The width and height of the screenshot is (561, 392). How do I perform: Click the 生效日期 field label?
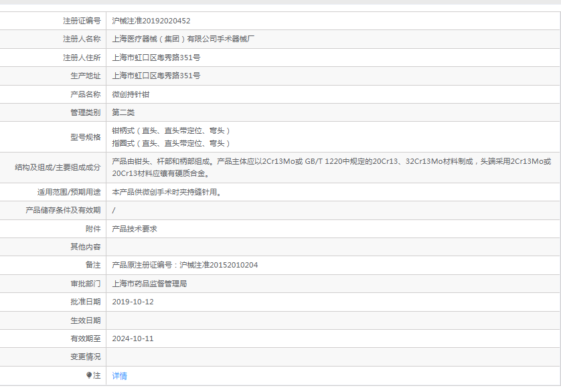(86, 320)
